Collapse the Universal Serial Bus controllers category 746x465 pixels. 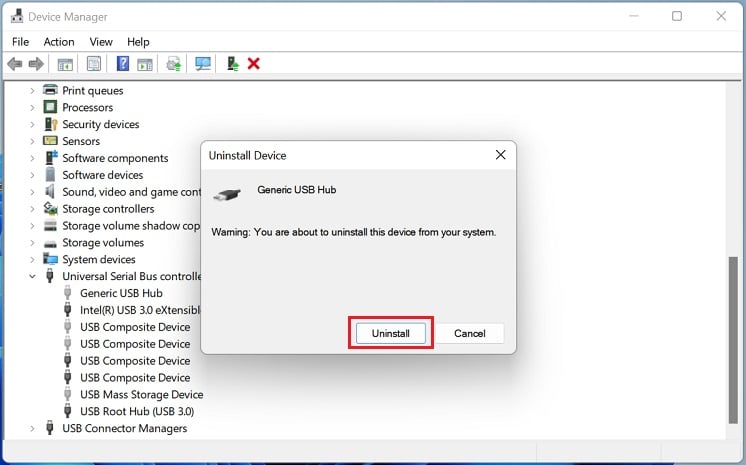point(32,276)
